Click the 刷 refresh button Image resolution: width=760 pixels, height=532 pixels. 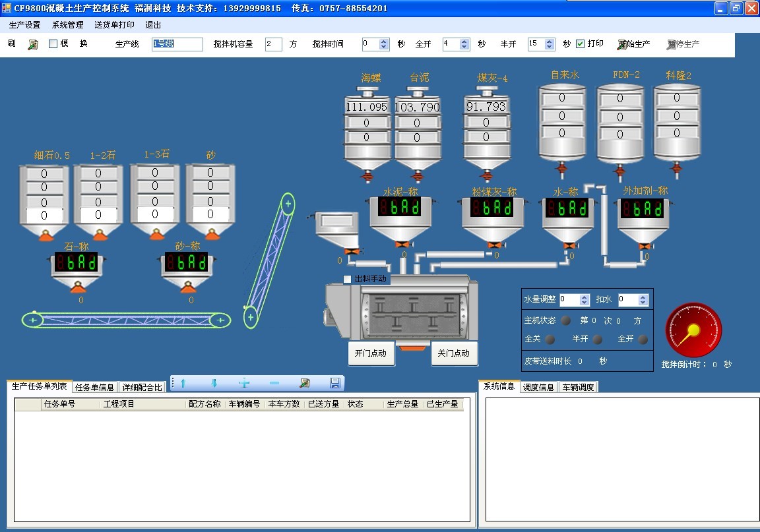(x=12, y=44)
